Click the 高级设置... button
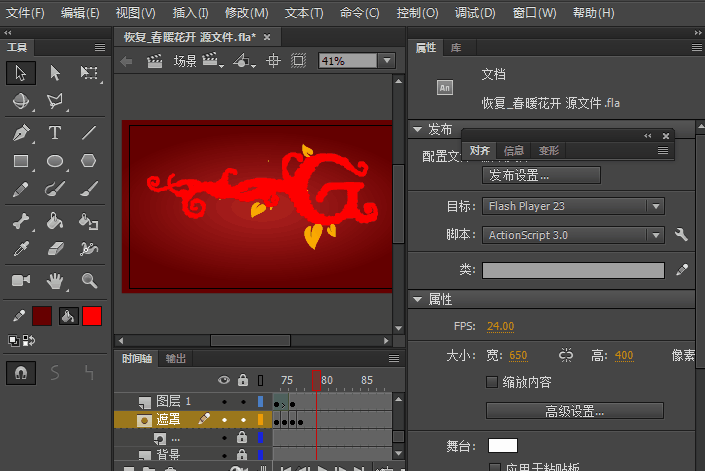 pos(575,411)
